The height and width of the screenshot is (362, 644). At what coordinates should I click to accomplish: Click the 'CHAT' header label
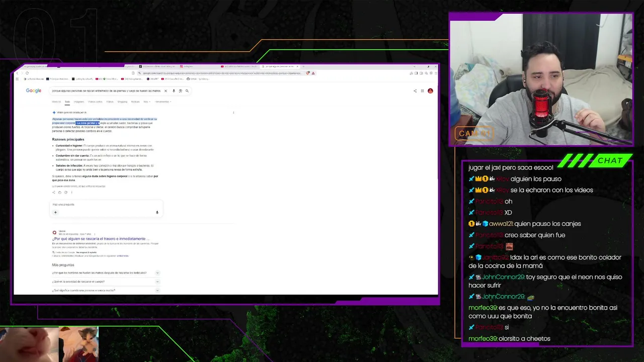[610, 160]
